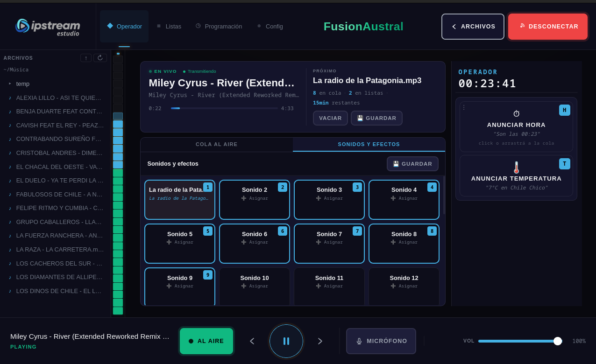
Task: Click the H shortcut badge
Action: pyautogui.click(x=565, y=110)
